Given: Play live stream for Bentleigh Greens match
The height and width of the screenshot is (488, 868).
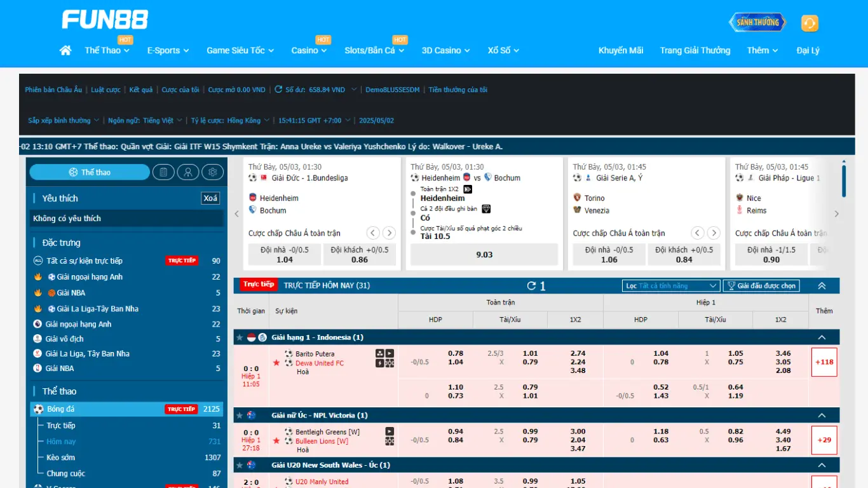Looking at the screenshot, I should 390,431.
